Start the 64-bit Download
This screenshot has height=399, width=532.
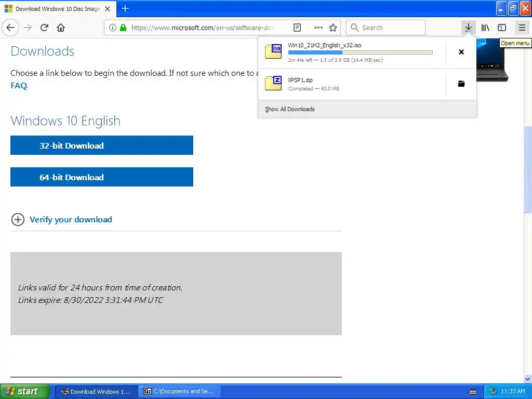click(x=102, y=177)
